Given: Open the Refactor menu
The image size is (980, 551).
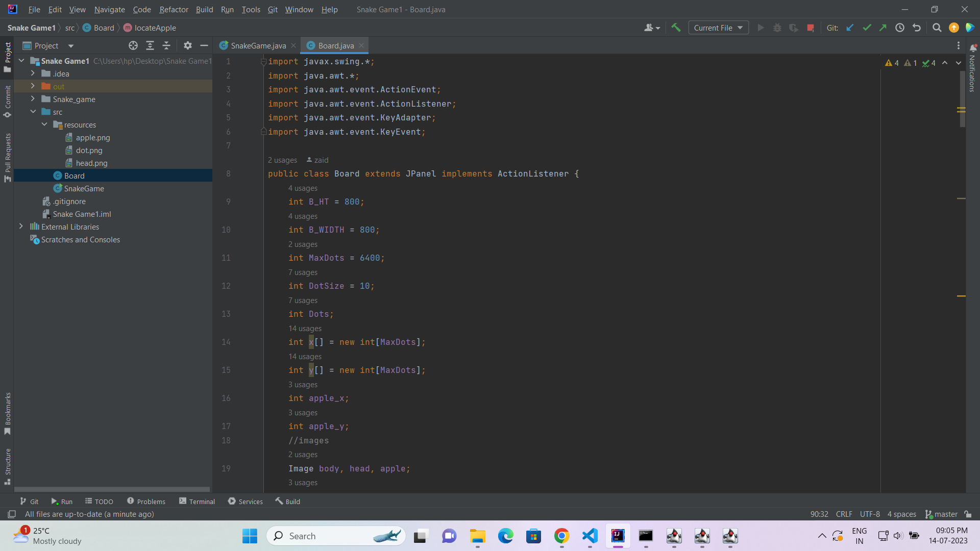Looking at the screenshot, I should 174,9.
